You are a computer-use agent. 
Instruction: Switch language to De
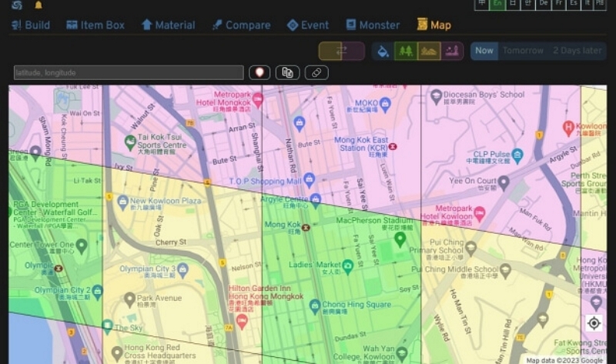point(544,4)
